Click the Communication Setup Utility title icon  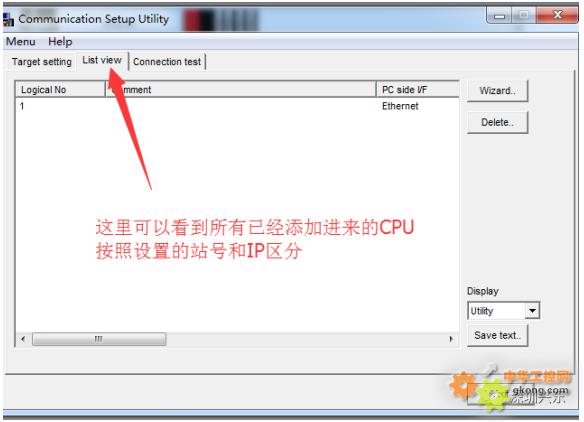click(x=8, y=19)
